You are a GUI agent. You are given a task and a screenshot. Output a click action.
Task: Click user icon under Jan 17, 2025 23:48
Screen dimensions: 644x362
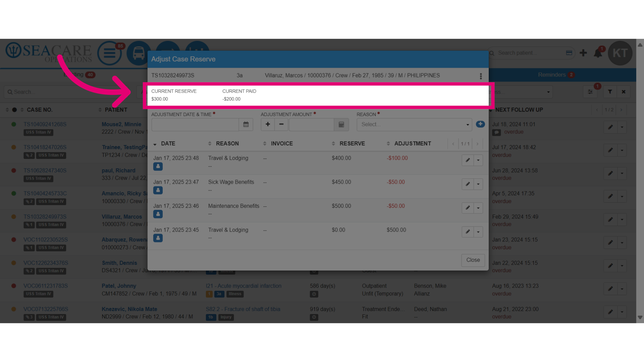coord(158,166)
